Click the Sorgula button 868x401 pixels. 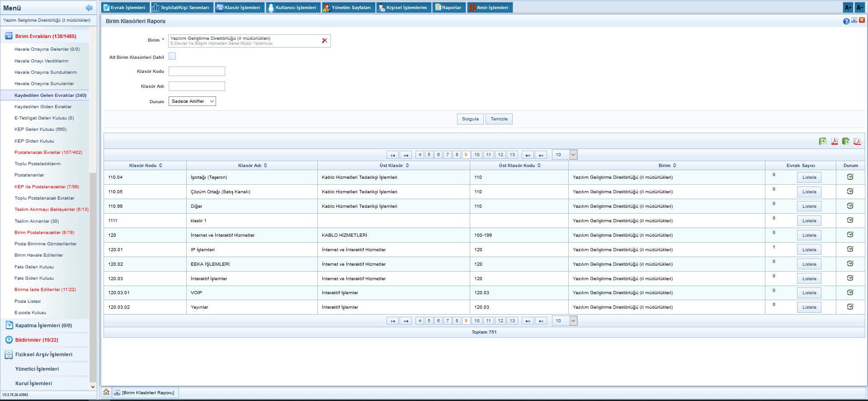click(x=470, y=119)
